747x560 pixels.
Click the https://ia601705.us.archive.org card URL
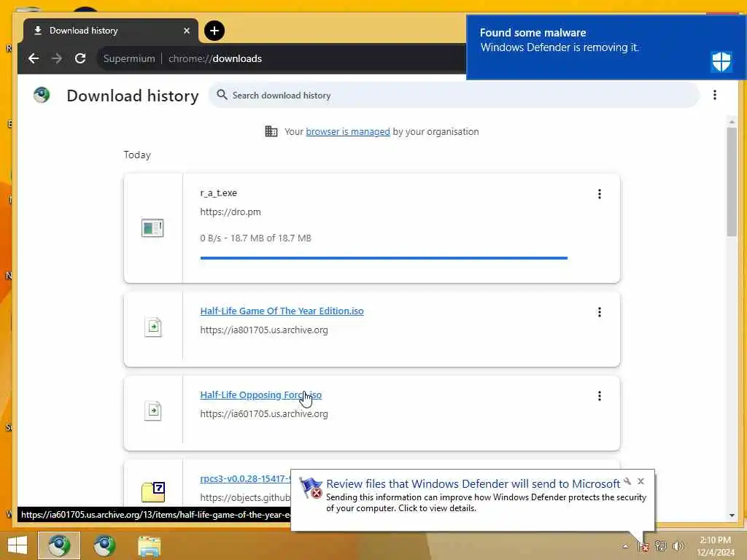[264, 414]
